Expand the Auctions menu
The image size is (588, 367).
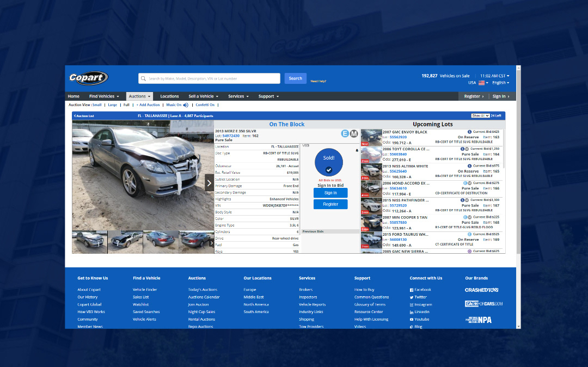click(x=139, y=96)
